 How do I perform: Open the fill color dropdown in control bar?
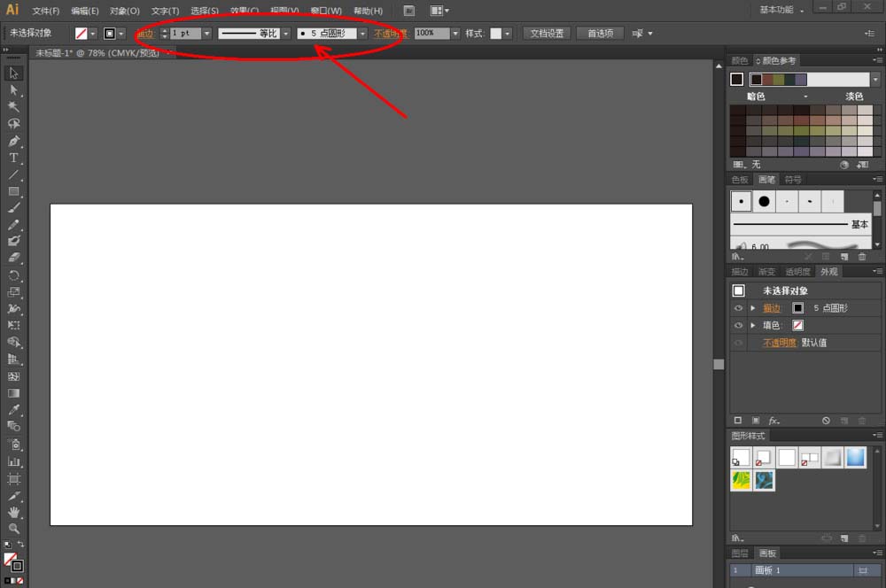pos(93,34)
